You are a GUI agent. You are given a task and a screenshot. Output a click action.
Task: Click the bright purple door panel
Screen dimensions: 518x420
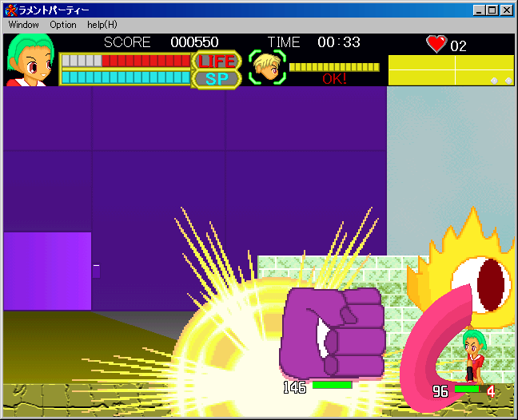point(48,271)
